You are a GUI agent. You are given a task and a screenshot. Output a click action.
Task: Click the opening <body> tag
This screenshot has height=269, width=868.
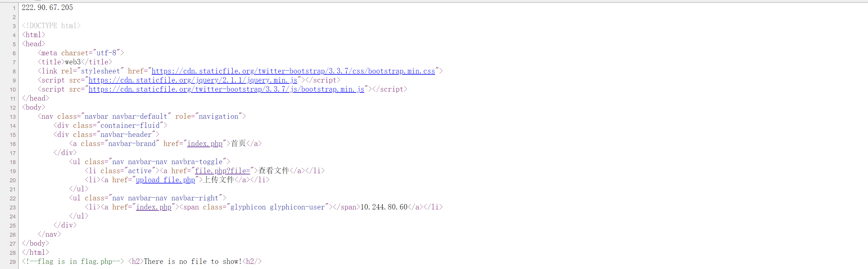tap(33, 107)
